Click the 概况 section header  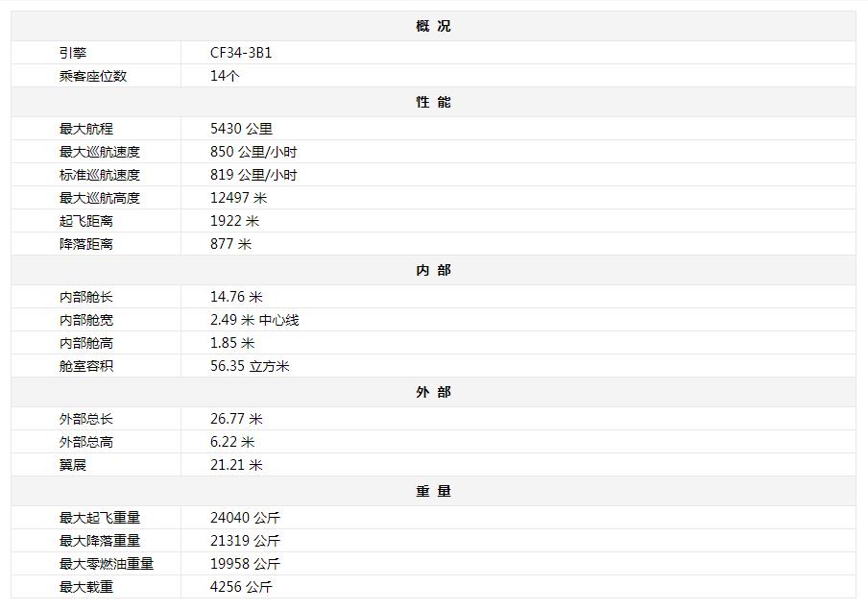point(433,26)
